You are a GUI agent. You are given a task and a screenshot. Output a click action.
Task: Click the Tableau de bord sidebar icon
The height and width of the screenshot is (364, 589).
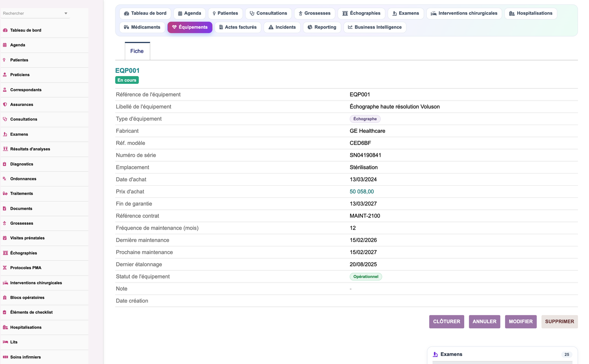(x=5, y=30)
